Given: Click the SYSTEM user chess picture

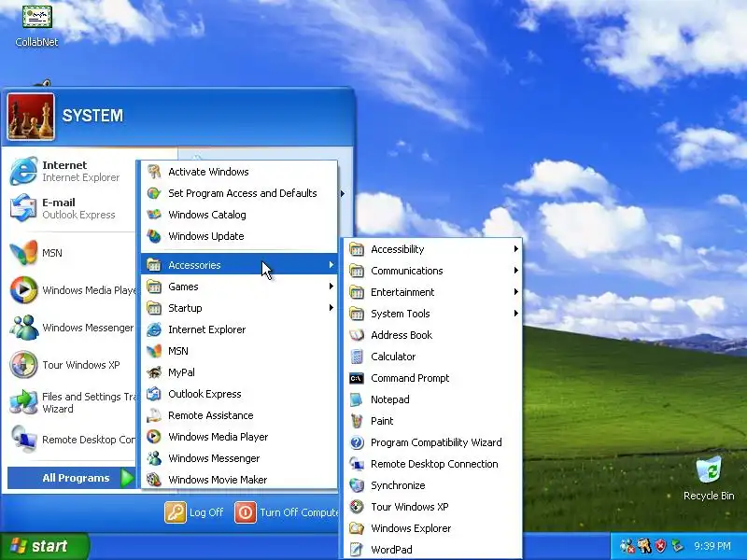Looking at the screenshot, I should [x=31, y=117].
